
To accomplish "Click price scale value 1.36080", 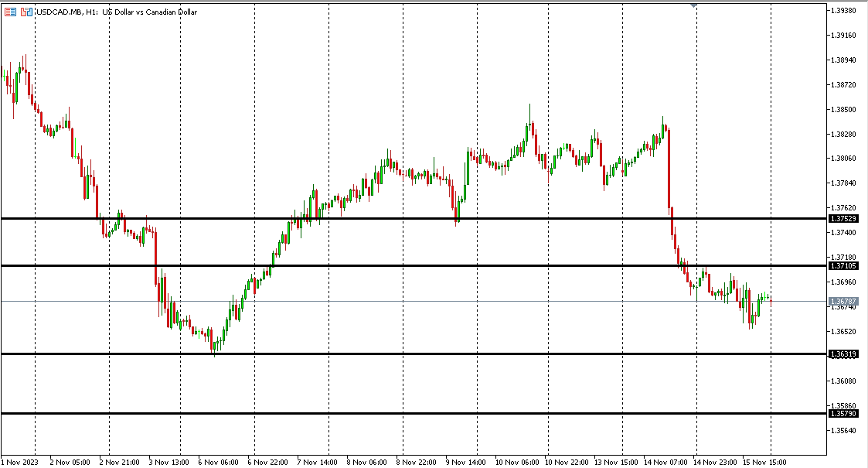I will click(x=843, y=381).
